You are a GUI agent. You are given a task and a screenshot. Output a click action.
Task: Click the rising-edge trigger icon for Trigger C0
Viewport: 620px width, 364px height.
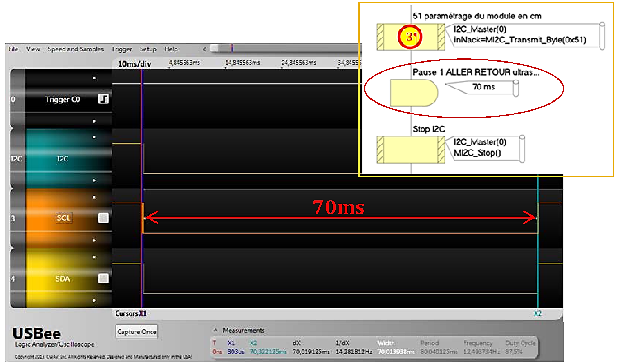pyautogui.click(x=103, y=99)
